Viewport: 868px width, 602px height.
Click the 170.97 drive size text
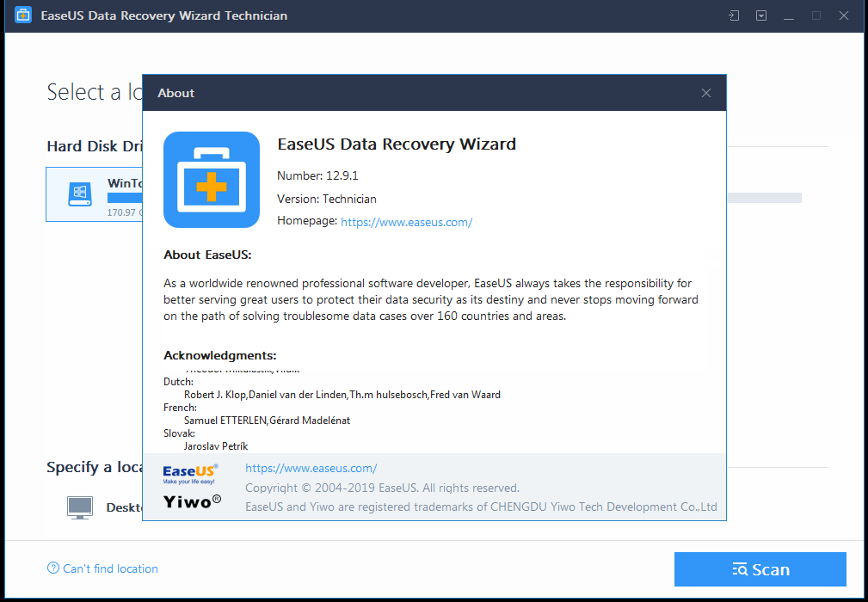[125, 212]
